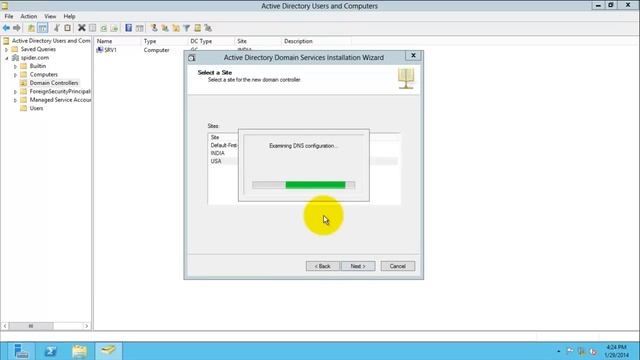This screenshot has height=360, width=640.
Task: Click the Domain Controllers folder icon
Action: pyautogui.click(x=24, y=83)
